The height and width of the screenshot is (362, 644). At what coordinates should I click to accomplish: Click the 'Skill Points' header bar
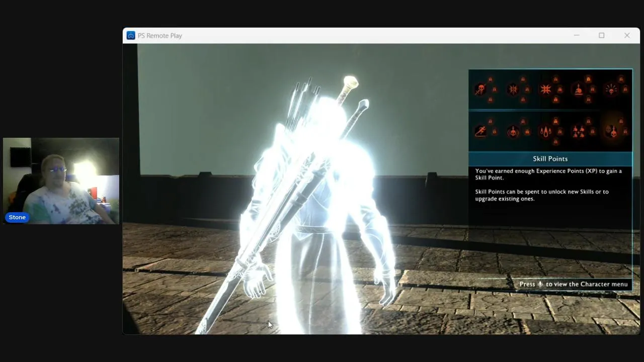(550, 159)
